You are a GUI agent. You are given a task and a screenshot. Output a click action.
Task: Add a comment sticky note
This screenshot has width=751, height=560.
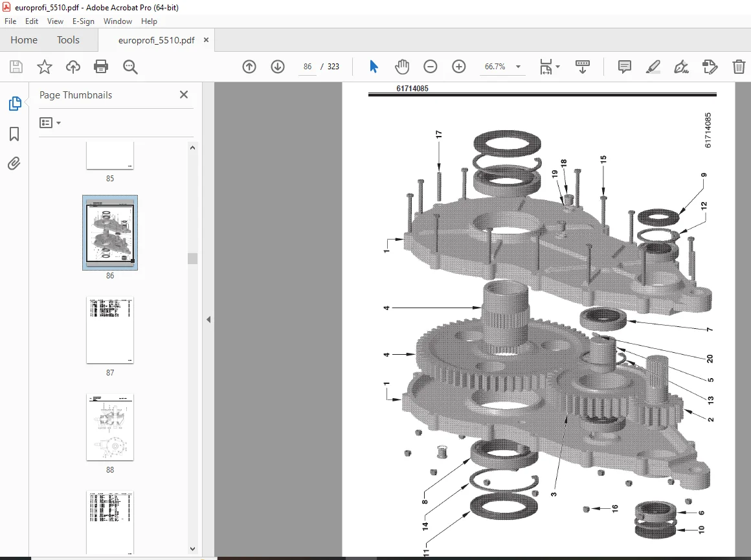pos(625,67)
